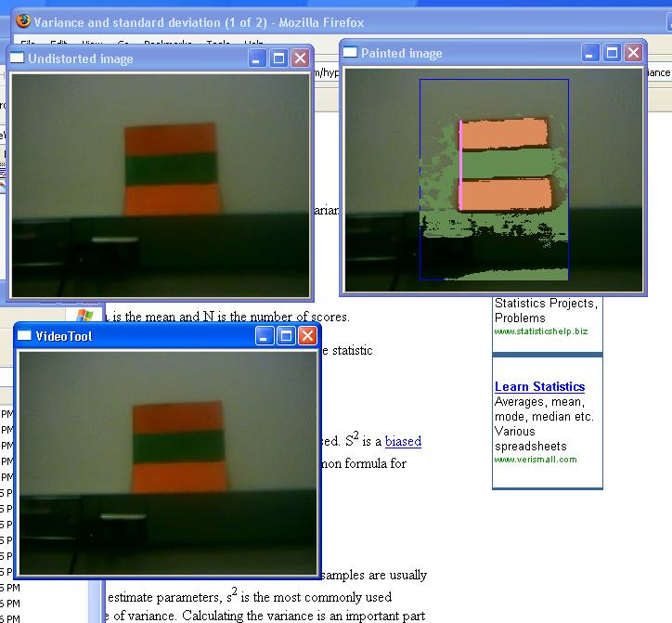The width and height of the screenshot is (672, 623).
Task: Open the "Learn Statistics" ad link
Action: 539,386
